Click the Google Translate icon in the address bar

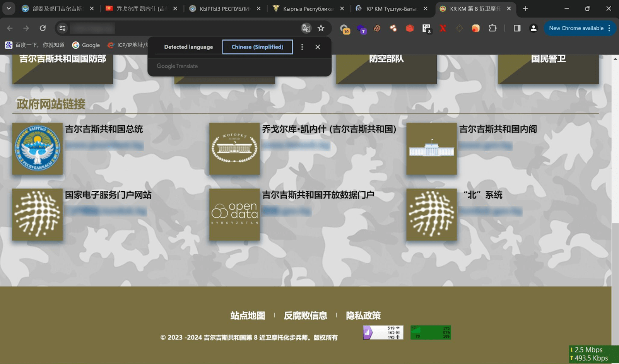point(306,28)
